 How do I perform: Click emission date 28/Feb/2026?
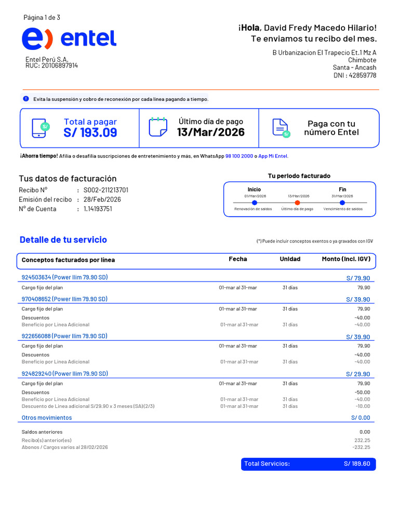tap(102, 199)
